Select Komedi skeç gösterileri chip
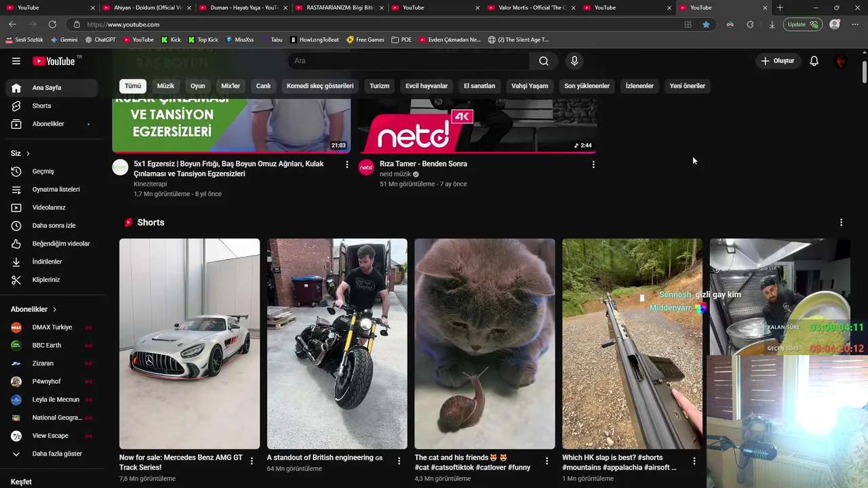The width and height of the screenshot is (868, 488). click(x=320, y=86)
